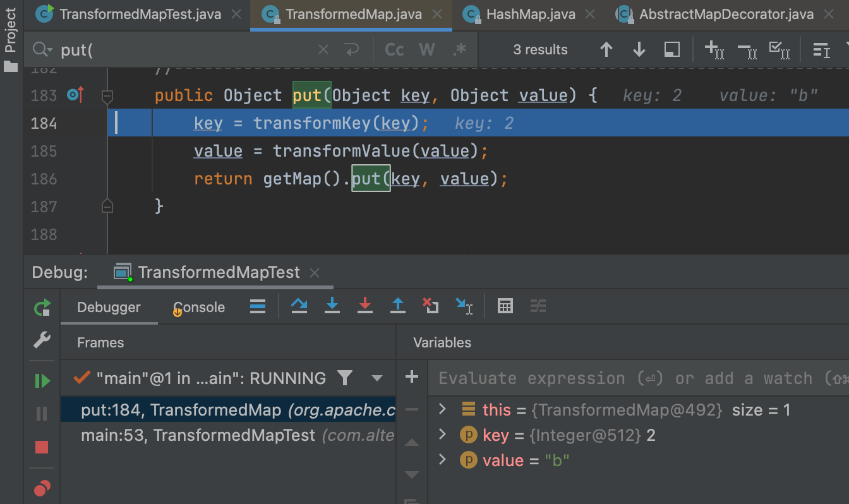Open debugger settings wrench icon
The image size is (849, 504).
(42, 341)
